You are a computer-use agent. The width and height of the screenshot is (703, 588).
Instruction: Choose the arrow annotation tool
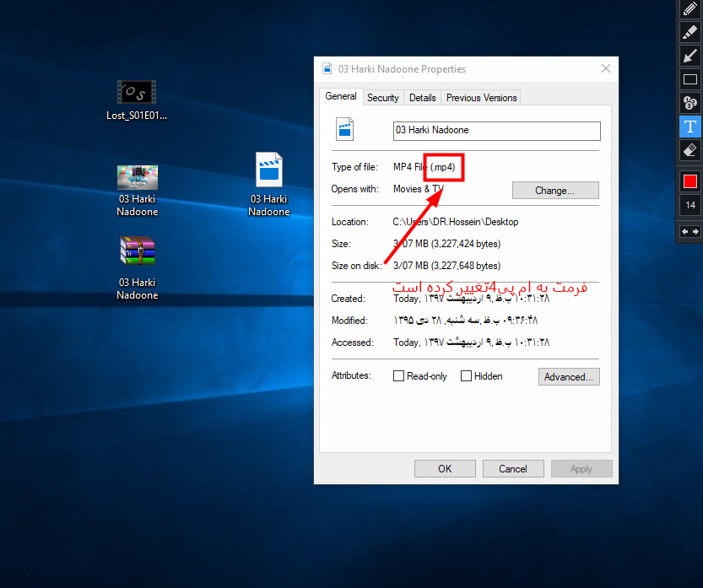(x=689, y=56)
